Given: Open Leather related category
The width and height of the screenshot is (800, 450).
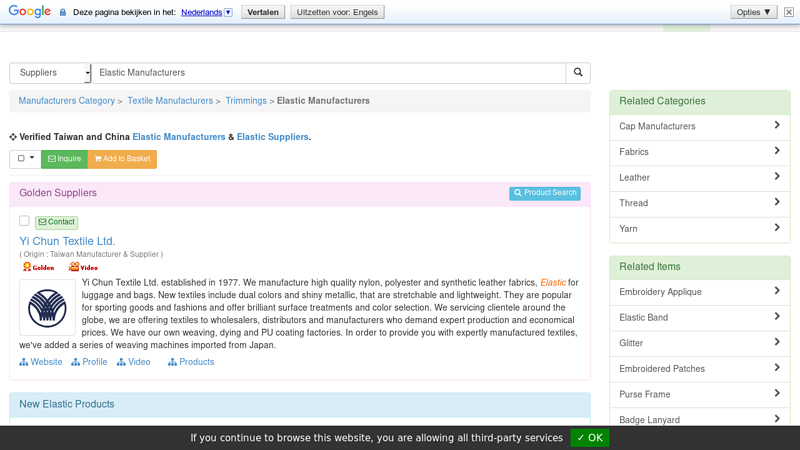Looking at the screenshot, I should pos(699,178).
